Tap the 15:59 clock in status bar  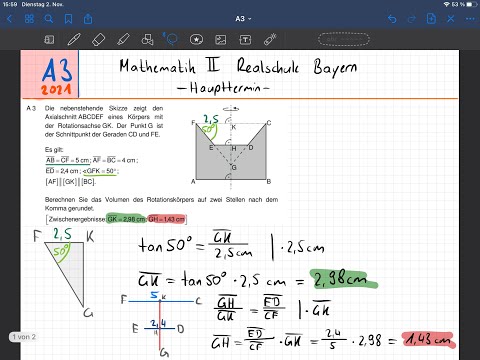tap(10, 4)
